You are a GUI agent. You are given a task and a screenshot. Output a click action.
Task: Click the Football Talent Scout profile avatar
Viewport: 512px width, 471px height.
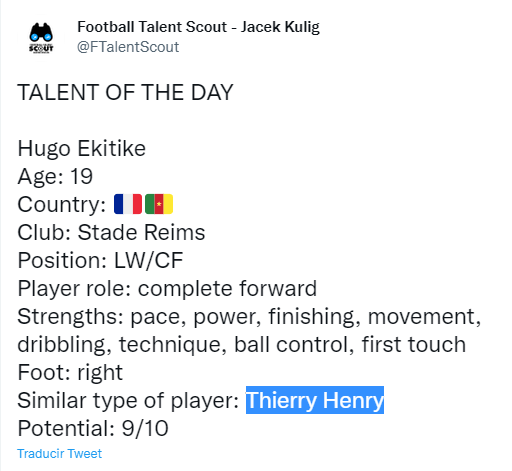tap(41, 38)
